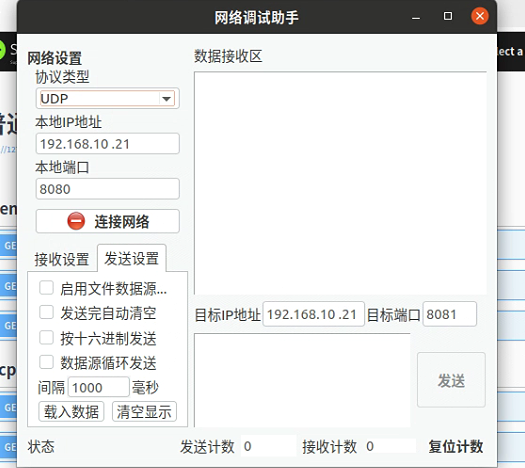525x468 pixels.
Task: Minimize the 网络调试助手 window
Action: [416, 17]
